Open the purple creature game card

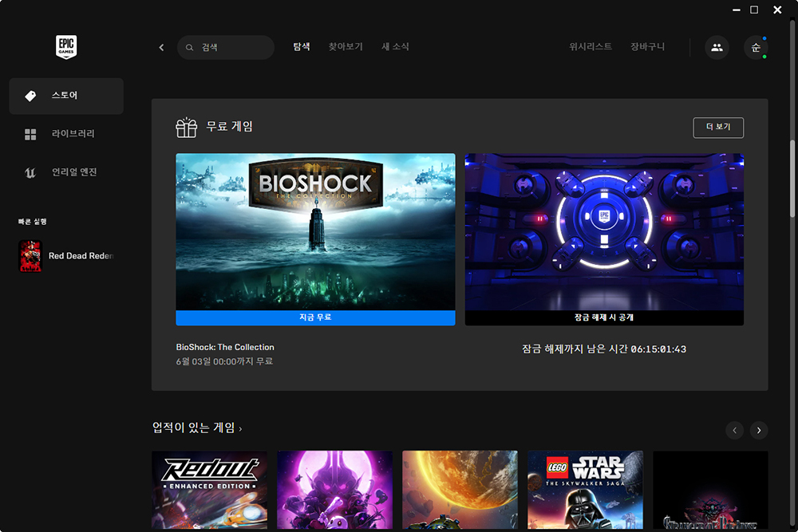click(x=335, y=490)
